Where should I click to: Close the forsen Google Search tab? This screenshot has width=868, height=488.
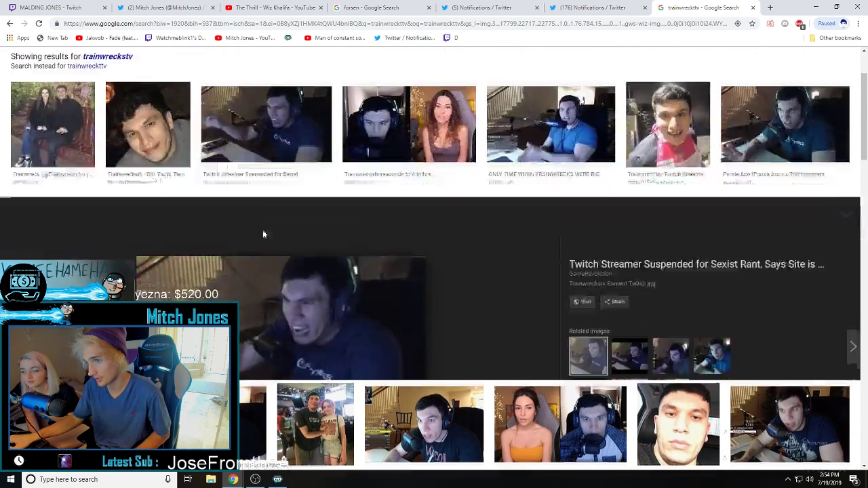429,7
